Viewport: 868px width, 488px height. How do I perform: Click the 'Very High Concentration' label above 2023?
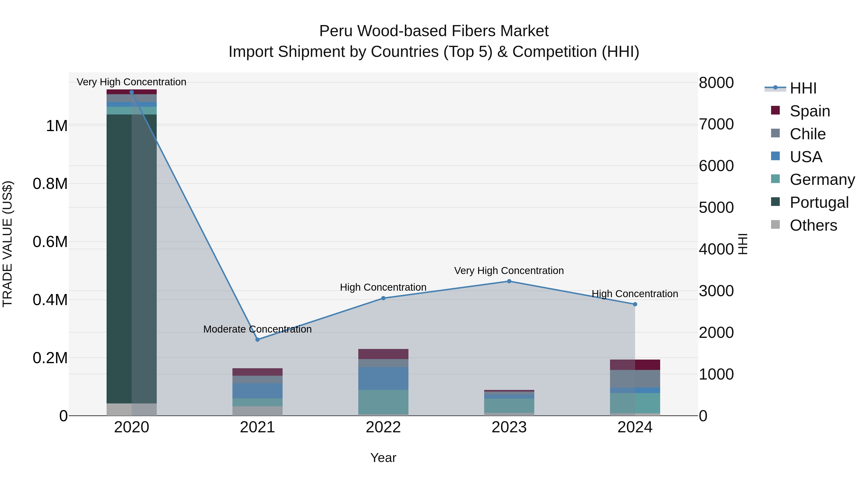[x=509, y=270]
